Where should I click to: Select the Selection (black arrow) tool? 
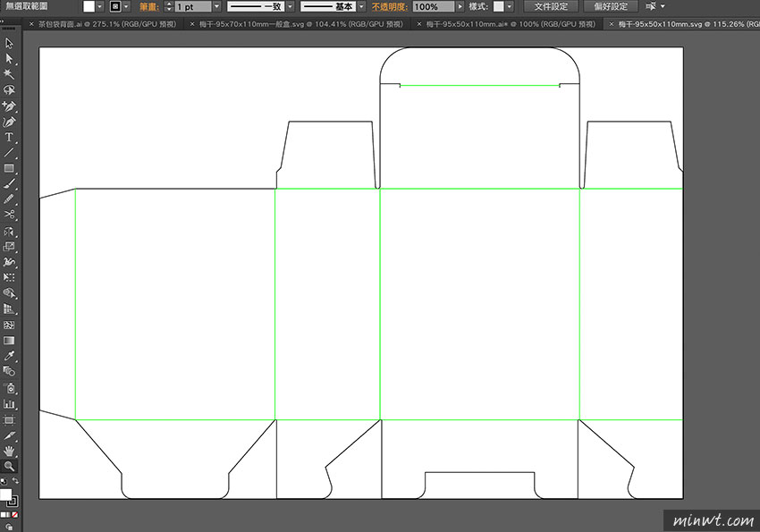(x=9, y=44)
